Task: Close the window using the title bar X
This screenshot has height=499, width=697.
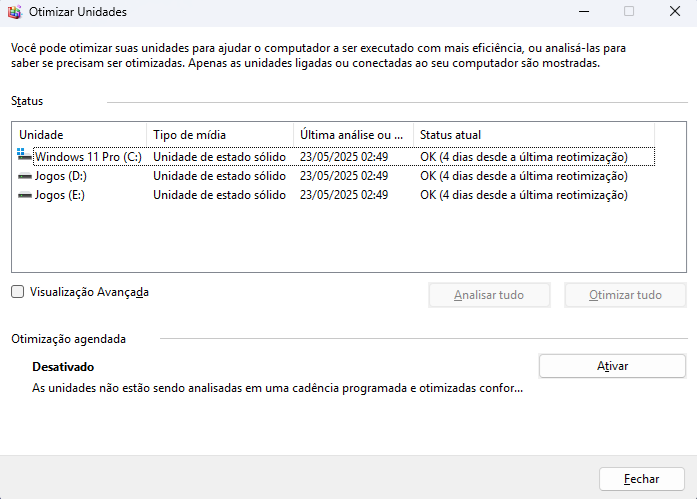Action: 675,12
